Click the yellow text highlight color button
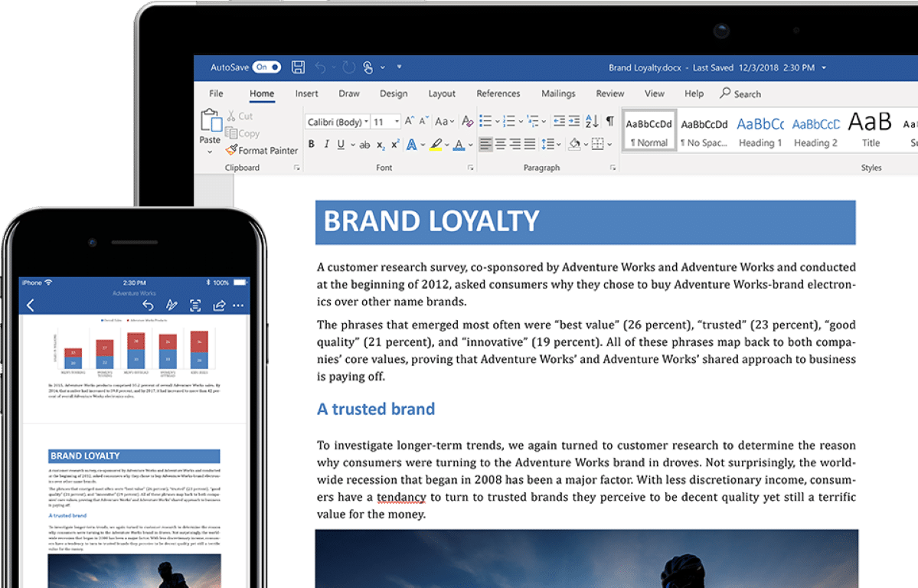 [436, 145]
